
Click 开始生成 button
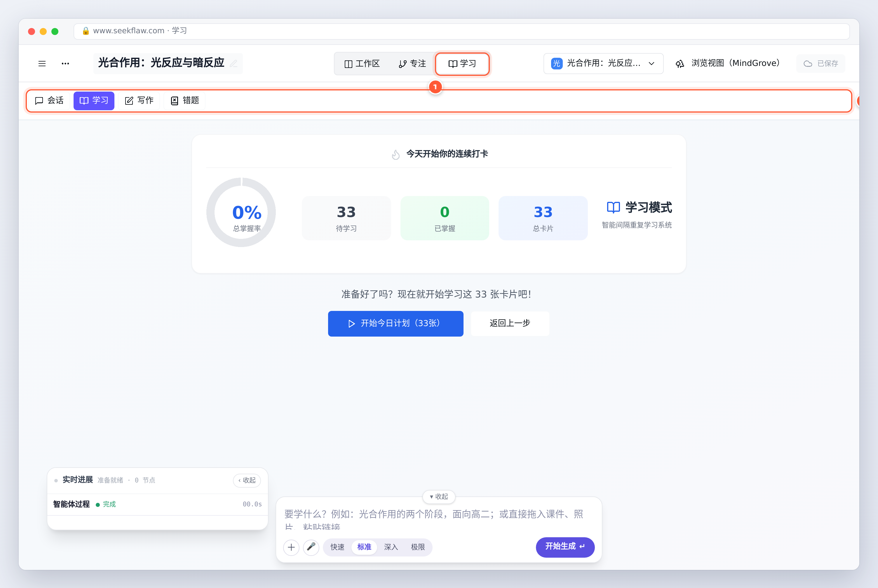565,547
